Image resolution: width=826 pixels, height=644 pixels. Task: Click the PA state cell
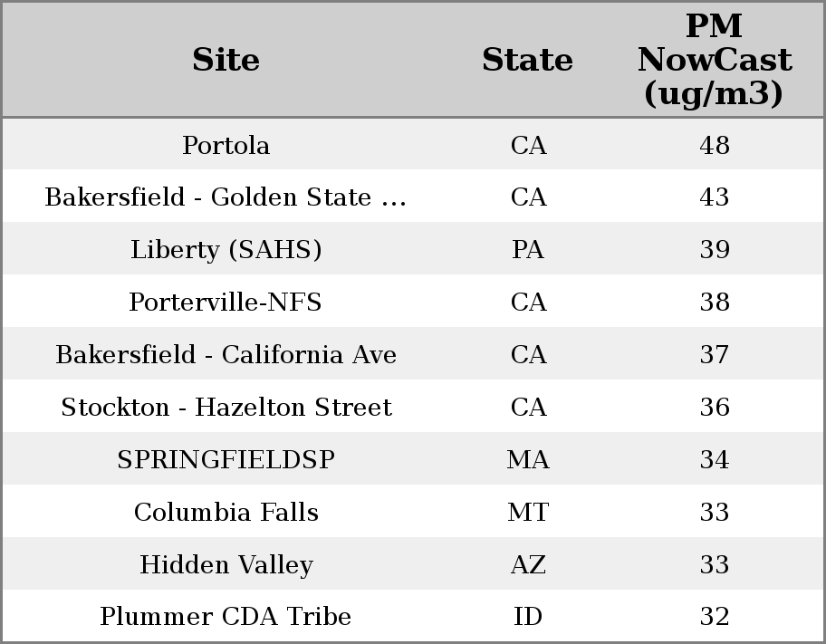tap(528, 250)
